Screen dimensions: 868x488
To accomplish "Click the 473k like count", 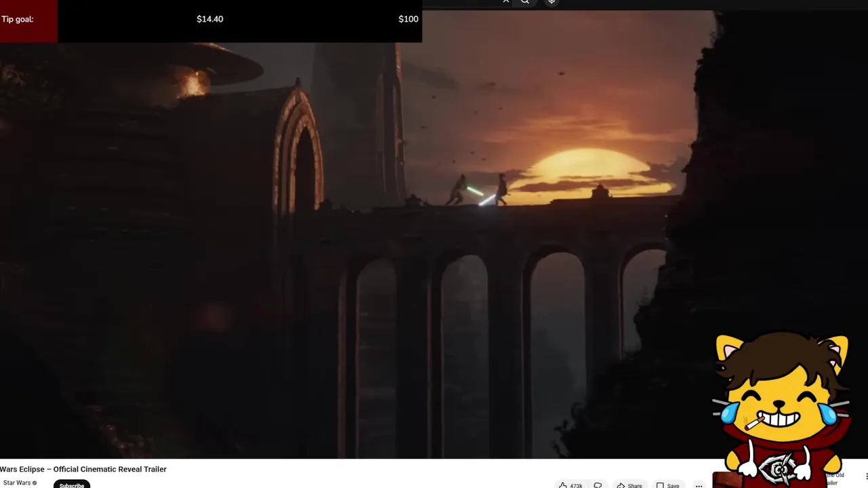I will pos(576,485).
